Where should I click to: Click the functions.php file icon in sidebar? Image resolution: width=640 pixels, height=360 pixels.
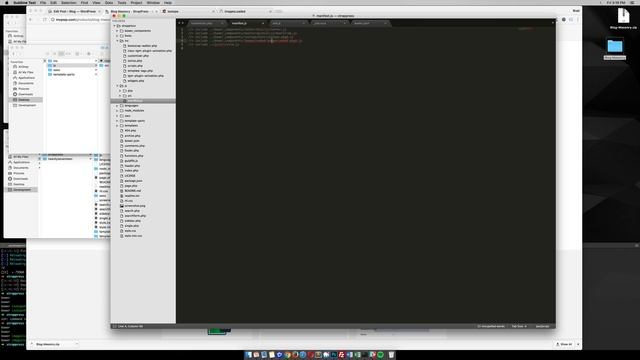122,156
